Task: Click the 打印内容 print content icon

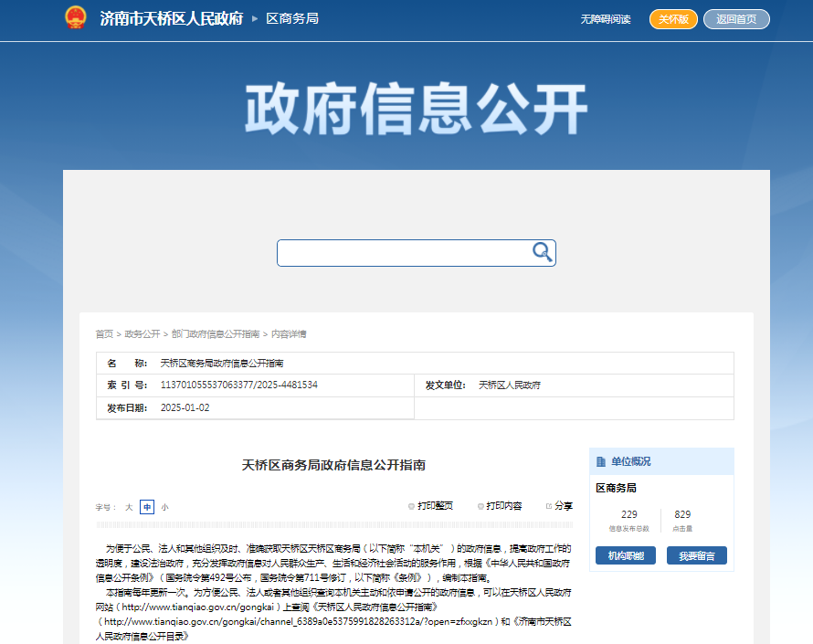Action: (480, 506)
